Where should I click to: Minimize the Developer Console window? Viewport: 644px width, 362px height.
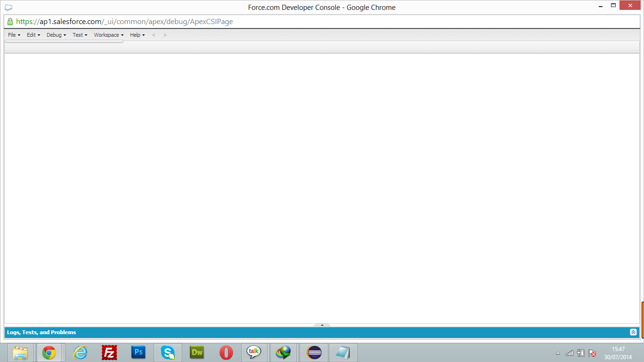point(601,6)
